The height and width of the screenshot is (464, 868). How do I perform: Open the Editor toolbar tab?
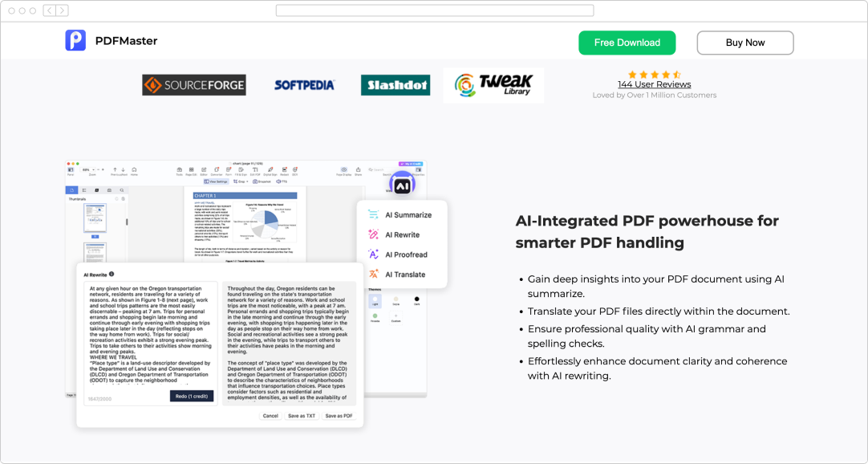[x=204, y=171]
